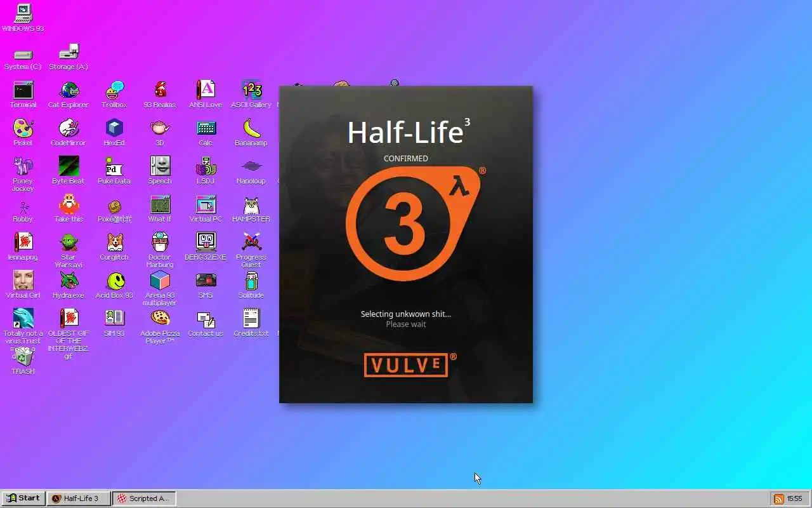Screen dimensions: 812x508
Task: Open the Totally not a virus dolphin shortcut
Action: coord(23,319)
